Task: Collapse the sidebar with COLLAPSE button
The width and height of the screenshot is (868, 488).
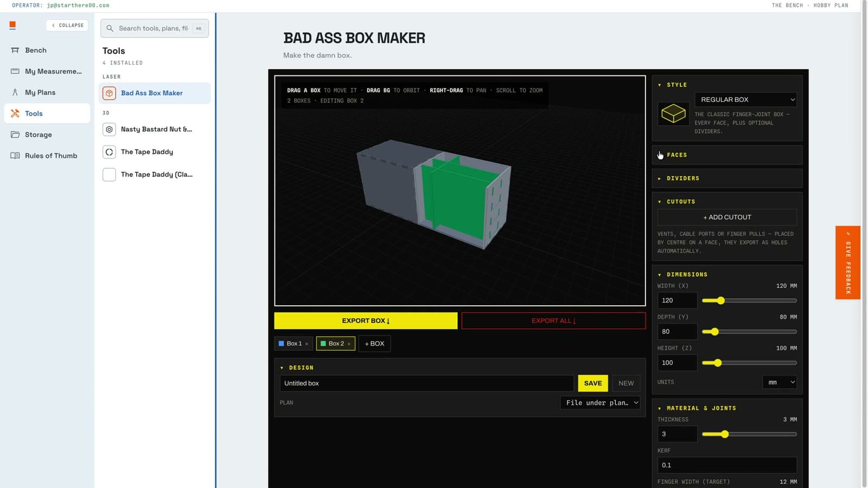Action: click(67, 25)
